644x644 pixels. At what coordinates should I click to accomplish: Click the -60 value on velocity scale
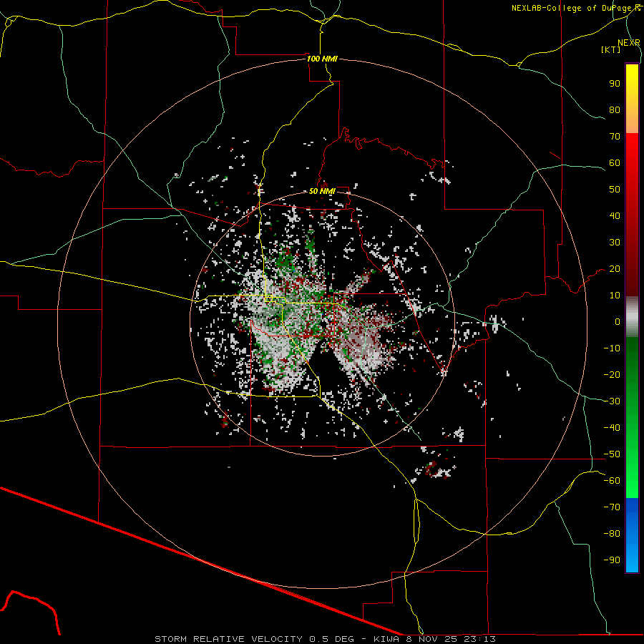[612, 481]
